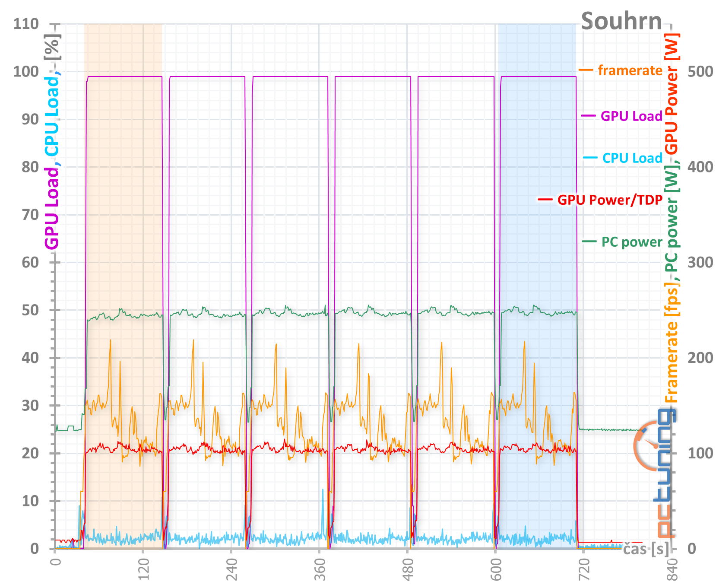Select the 'GPU Power/TDP' legend entry
Image resolution: width=716 pixels, height=588 pixels.
point(610,200)
